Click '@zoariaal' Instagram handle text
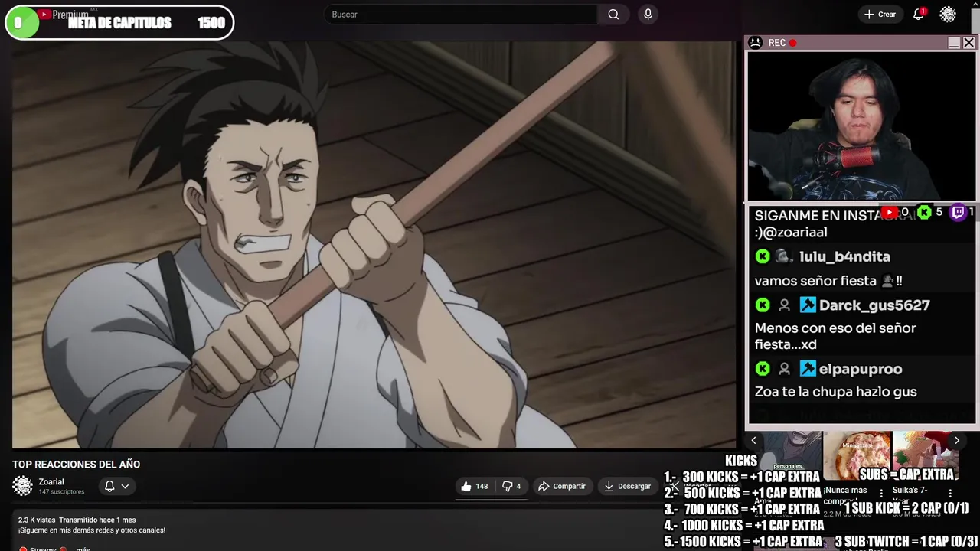The height and width of the screenshot is (551, 980). coord(795,233)
